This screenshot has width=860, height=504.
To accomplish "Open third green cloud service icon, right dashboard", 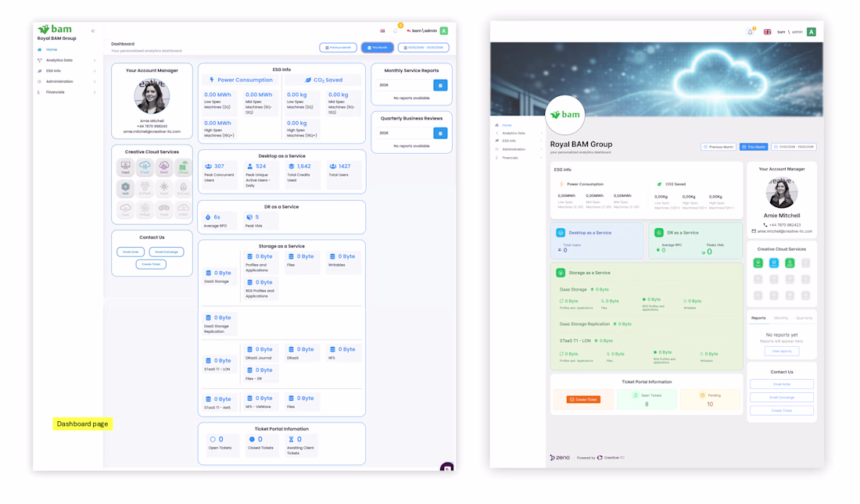I will tap(790, 263).
